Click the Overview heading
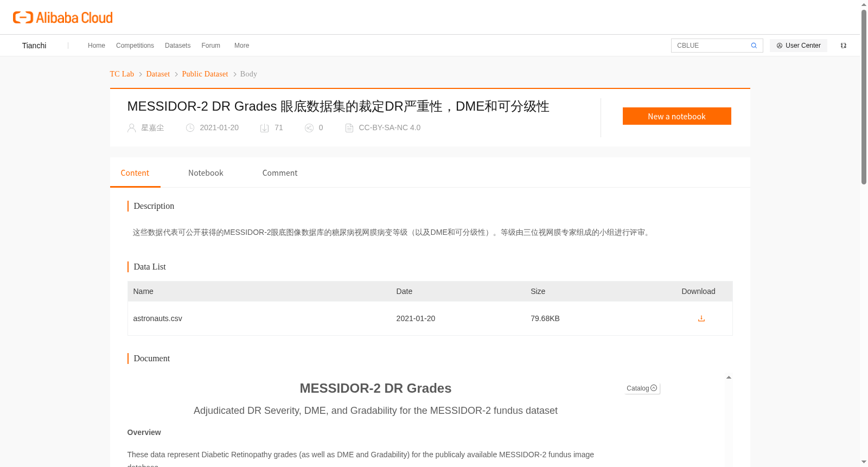This screenshot has height=467, width=868. coord(144,432)
